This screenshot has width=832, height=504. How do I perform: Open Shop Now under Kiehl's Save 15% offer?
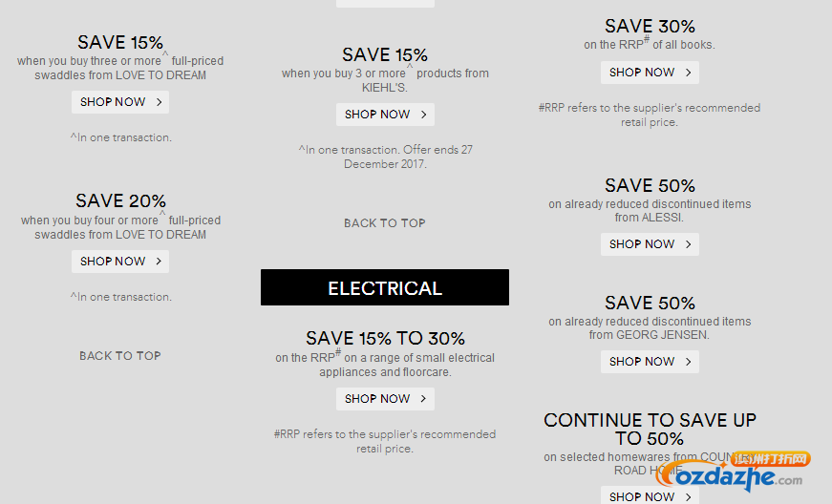click(385, 115)
